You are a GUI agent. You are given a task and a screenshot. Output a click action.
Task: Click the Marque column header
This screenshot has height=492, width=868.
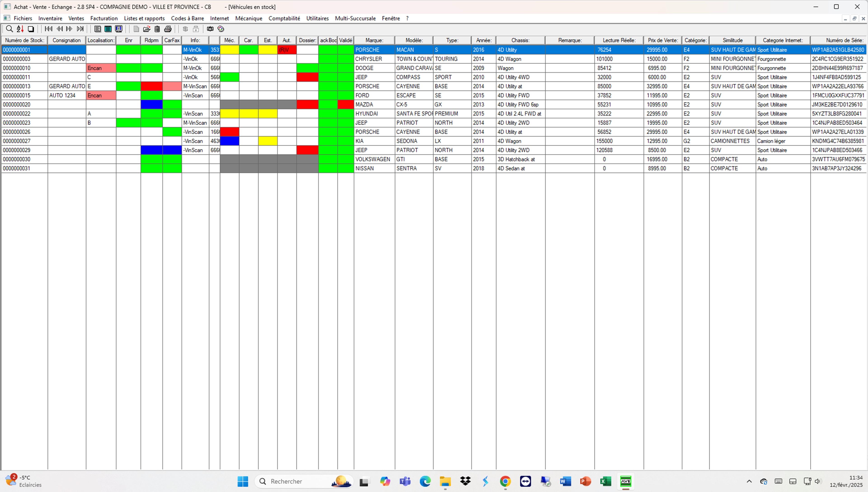coord(374,40)
